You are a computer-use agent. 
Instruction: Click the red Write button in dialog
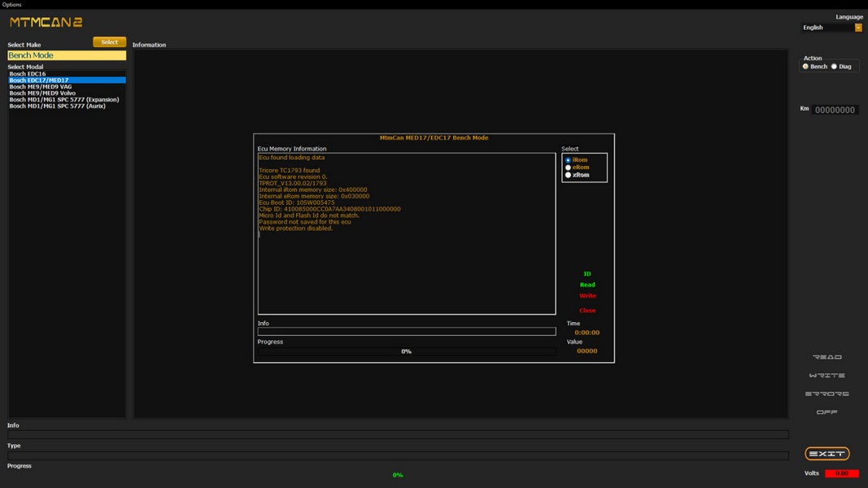587,296
